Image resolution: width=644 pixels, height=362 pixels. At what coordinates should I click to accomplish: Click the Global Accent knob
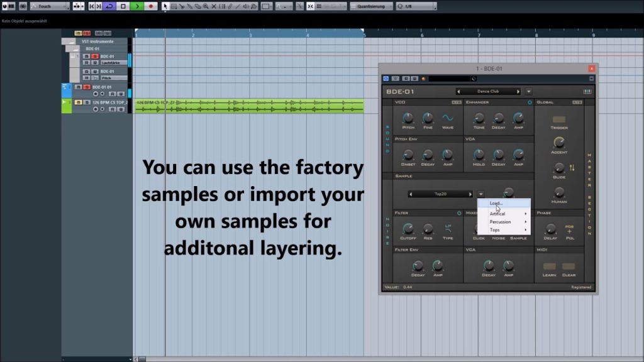(558, 143)
